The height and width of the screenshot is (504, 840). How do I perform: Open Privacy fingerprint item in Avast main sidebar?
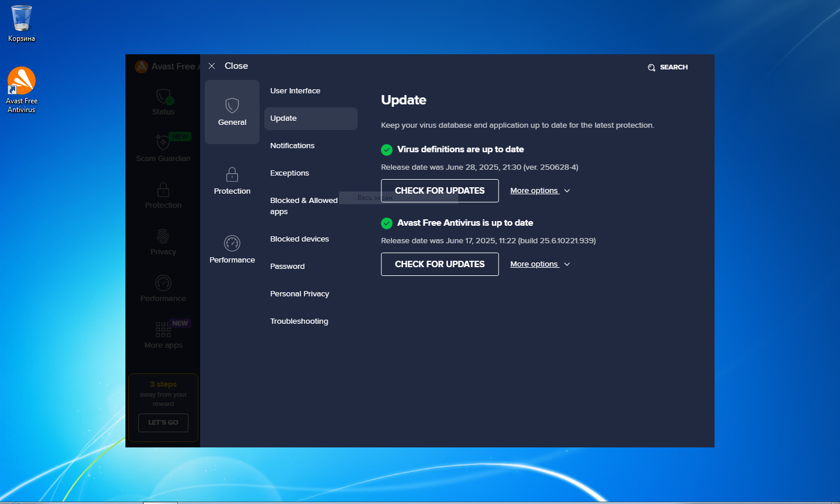tap(163, 242)
